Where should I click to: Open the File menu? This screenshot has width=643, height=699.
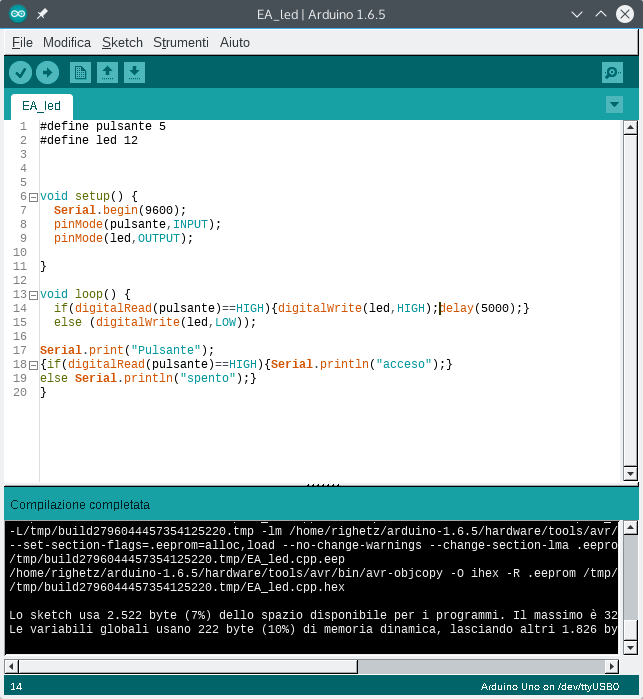pos(22,42)
